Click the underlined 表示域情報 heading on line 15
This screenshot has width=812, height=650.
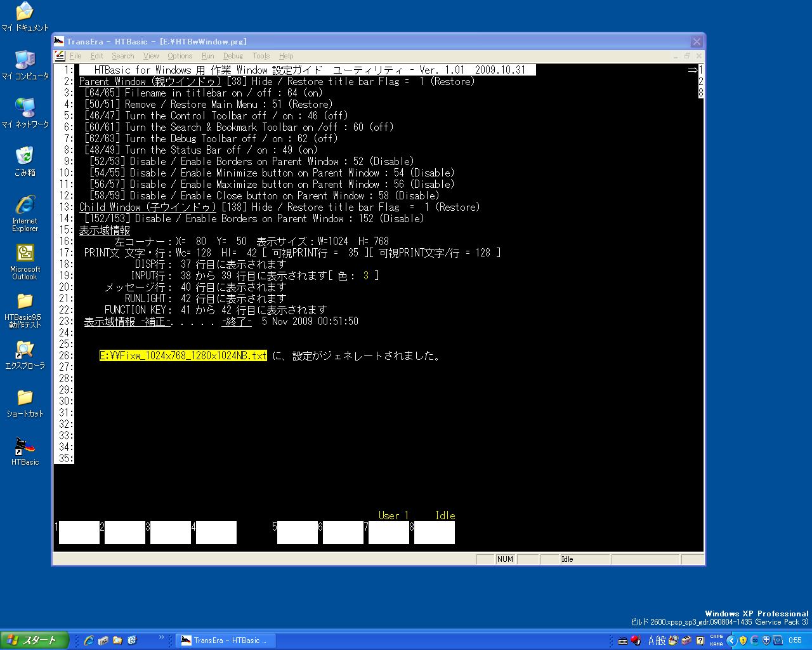coord(105,230)
